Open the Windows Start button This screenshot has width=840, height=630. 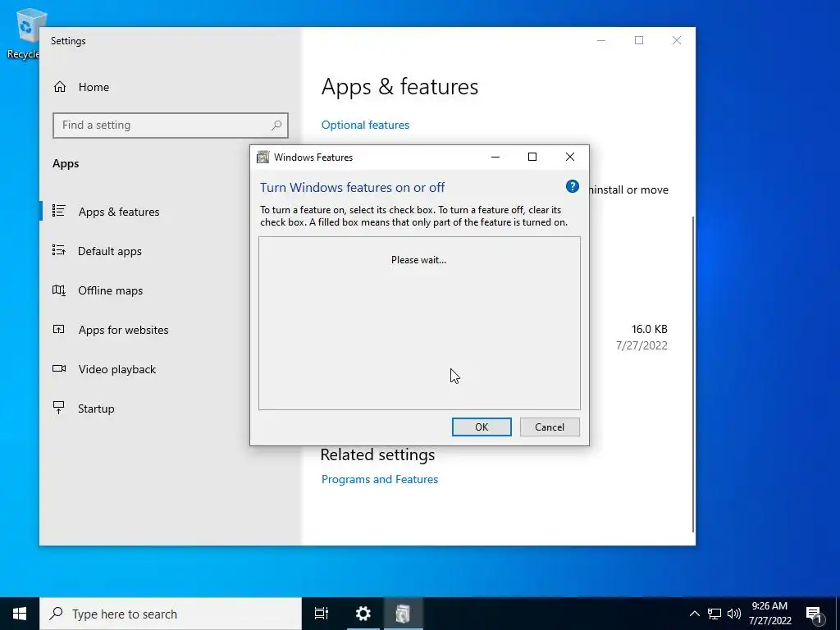20,614
